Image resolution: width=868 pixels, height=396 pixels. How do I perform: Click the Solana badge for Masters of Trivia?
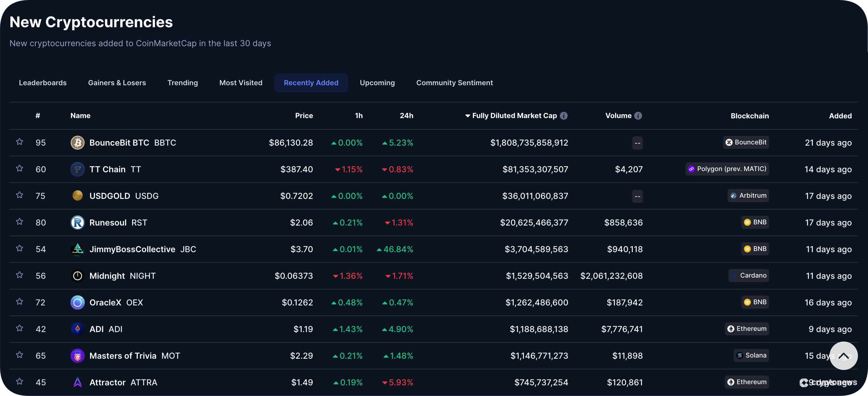click(x=751, y=355)
